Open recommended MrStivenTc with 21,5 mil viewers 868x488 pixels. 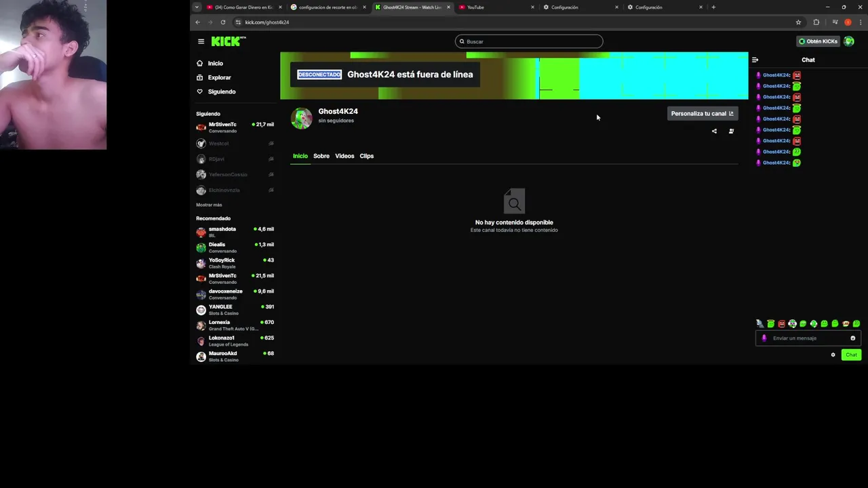click(x=235, y=279)
